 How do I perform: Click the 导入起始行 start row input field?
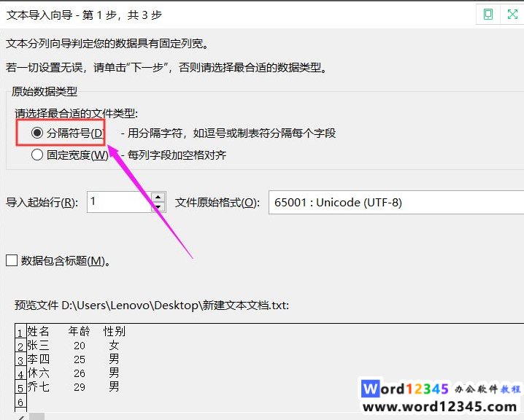pyautogui.click(x=118, y=202)
